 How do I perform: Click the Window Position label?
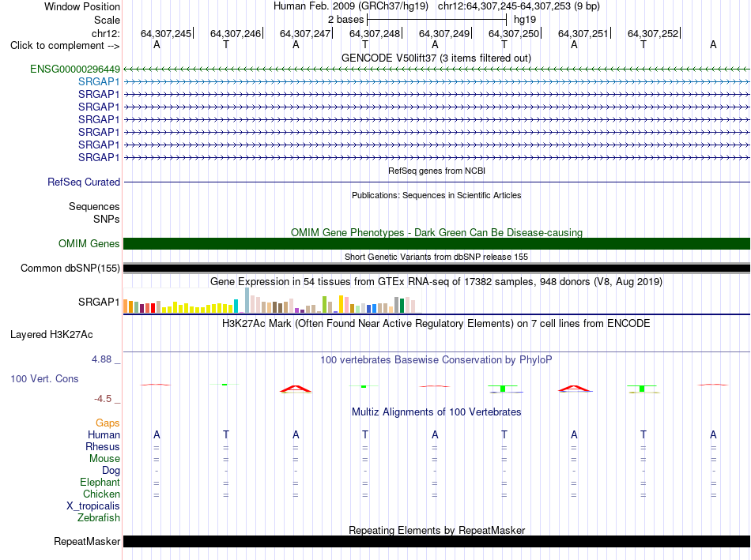pyautogui.click(x=82, y=6)
